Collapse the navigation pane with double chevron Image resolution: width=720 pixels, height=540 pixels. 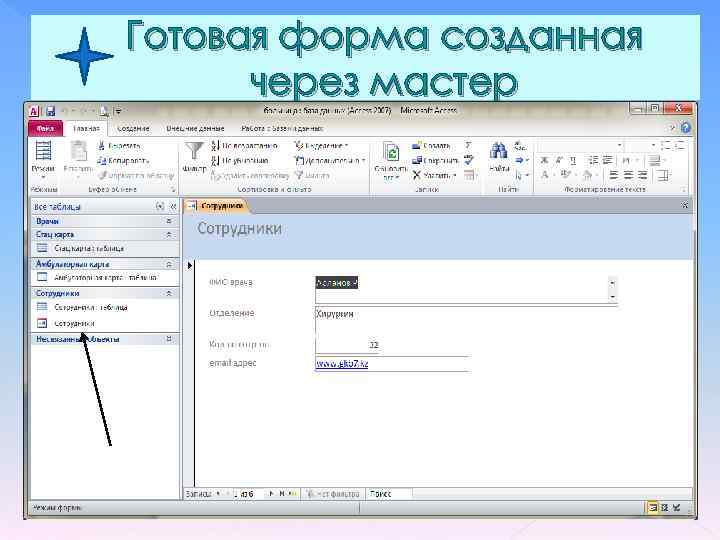[173, 207]
